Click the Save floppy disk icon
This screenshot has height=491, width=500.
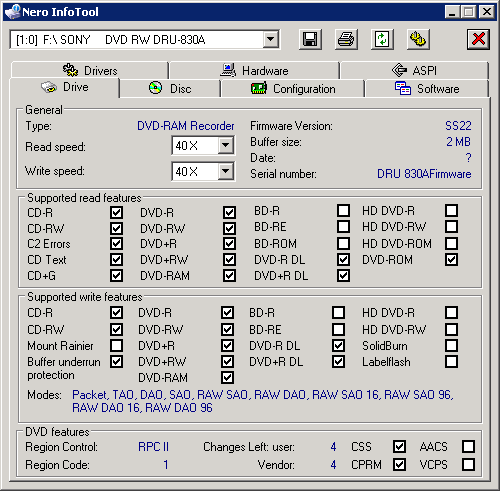coord(310,40)
